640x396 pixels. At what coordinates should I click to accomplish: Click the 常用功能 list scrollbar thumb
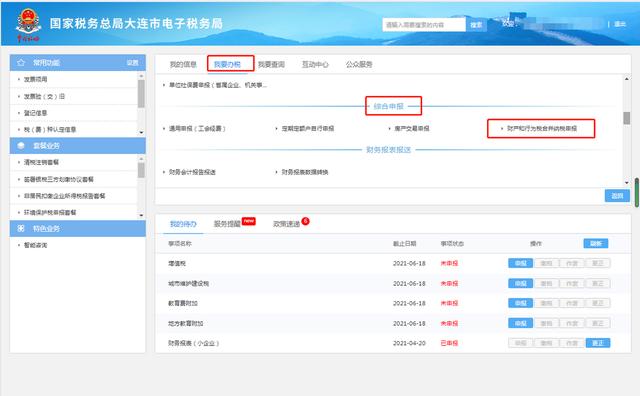(141, 94)
